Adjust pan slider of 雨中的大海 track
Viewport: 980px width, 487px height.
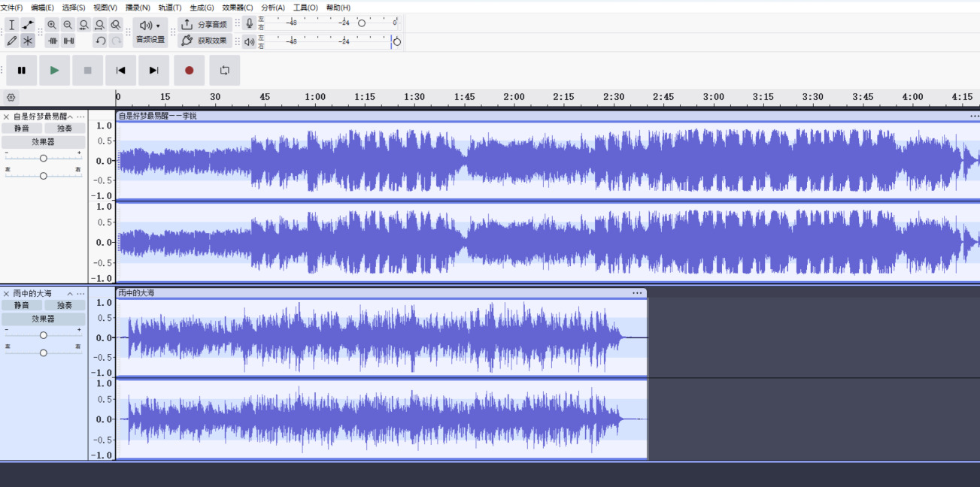[44, 352]
